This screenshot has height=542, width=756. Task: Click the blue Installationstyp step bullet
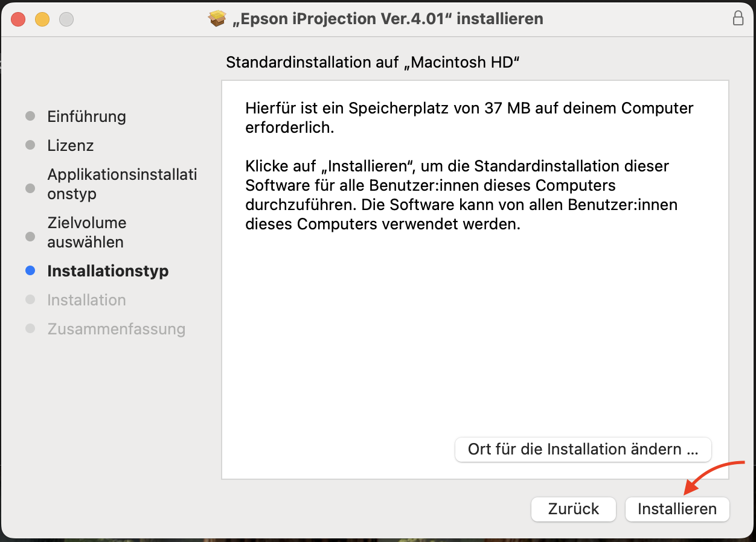(x=30, y=271)
